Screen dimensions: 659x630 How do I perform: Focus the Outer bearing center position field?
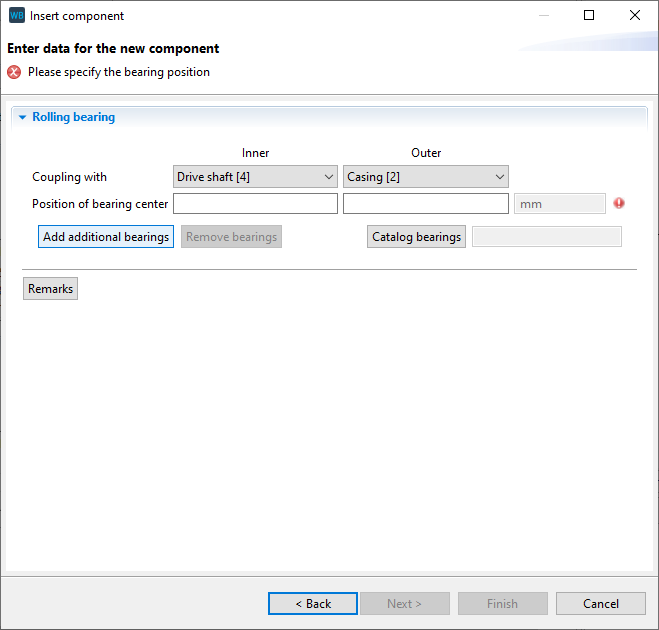425,204
